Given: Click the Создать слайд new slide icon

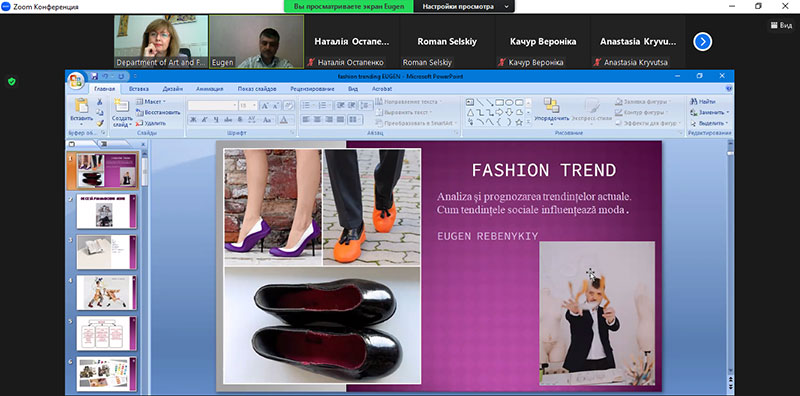Looking at the screenshot, I should 121,105.
